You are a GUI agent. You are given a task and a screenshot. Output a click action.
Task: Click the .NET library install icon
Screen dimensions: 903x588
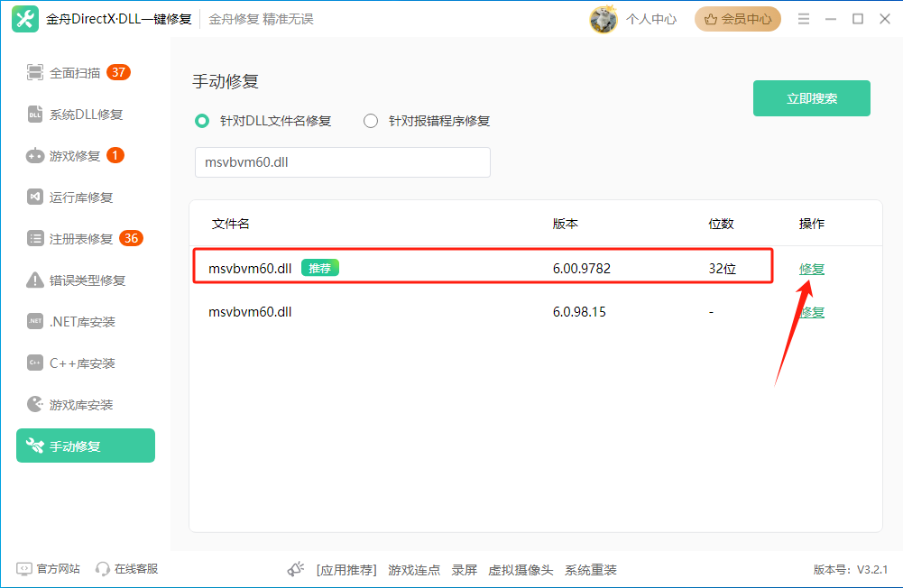35,321
